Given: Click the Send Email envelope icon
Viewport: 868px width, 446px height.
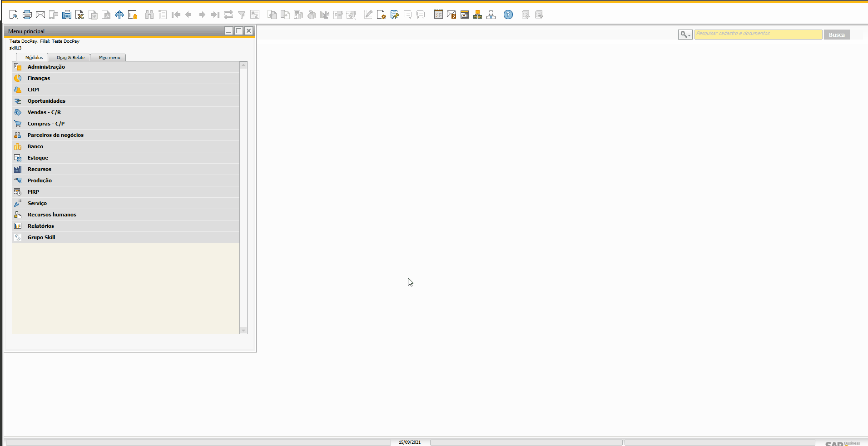Looking at the screenshot, I should pos(40,15).
